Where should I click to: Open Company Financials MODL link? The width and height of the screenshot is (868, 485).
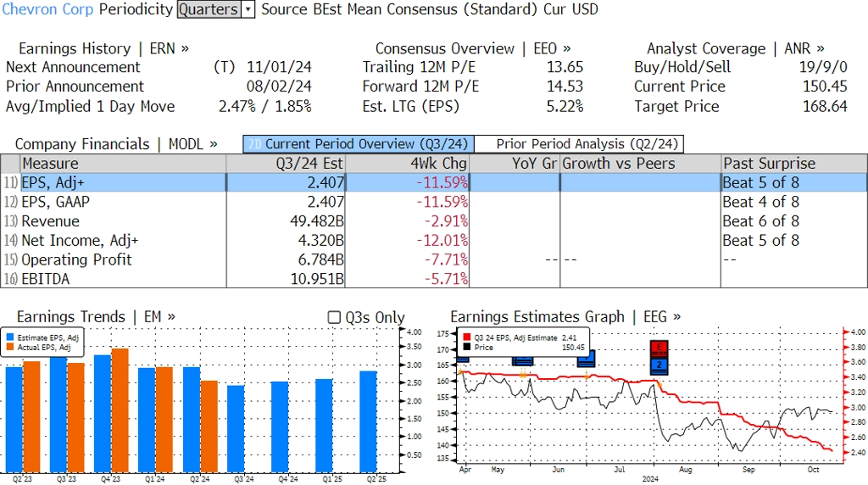(x=116, y=144)
